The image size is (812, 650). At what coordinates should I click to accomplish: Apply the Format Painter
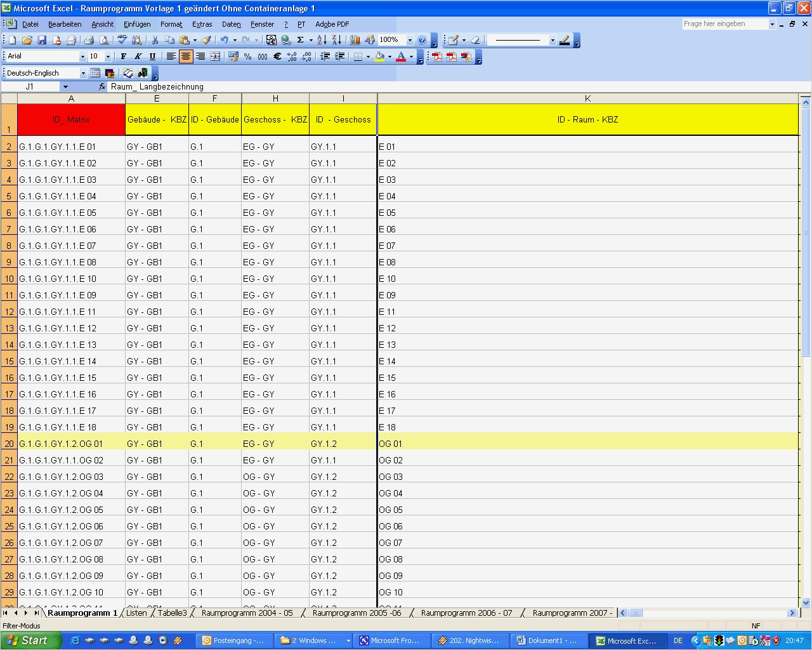[206, 40]
